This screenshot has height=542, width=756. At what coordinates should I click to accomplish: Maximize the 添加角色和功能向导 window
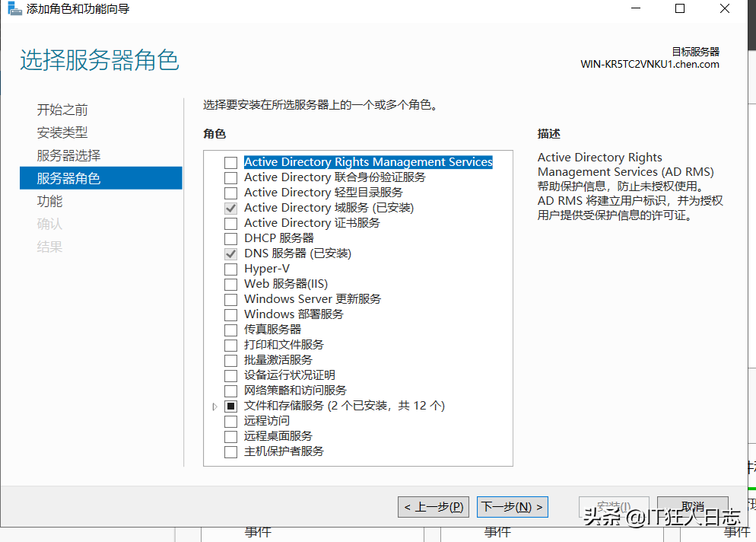[680, 8]
